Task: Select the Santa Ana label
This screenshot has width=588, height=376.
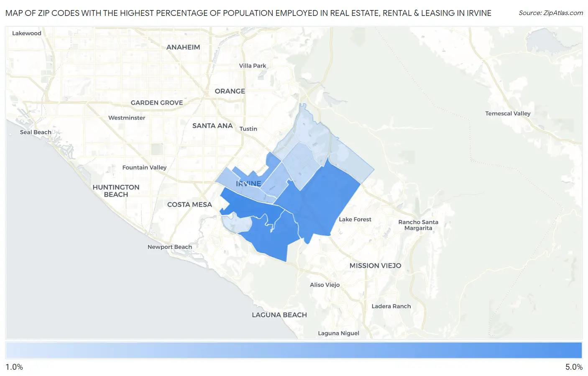Action: pyautogui.click(x=212, y=126)
